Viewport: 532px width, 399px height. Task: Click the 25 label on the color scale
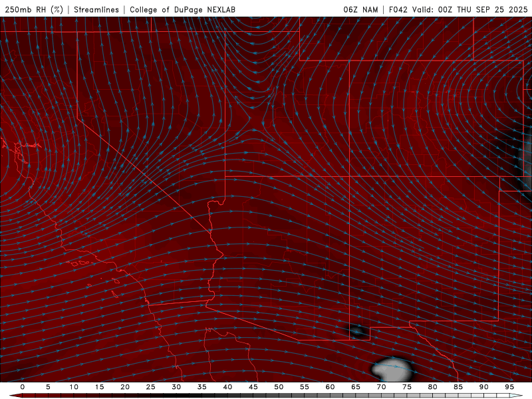click(151, 387)
